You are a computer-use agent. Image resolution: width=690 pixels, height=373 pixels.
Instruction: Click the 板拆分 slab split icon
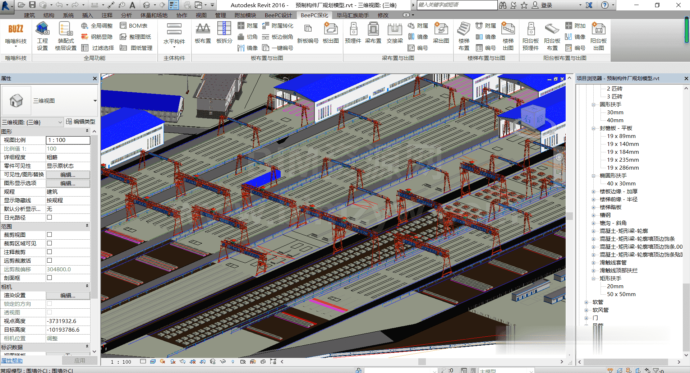[x=224, y=33]
